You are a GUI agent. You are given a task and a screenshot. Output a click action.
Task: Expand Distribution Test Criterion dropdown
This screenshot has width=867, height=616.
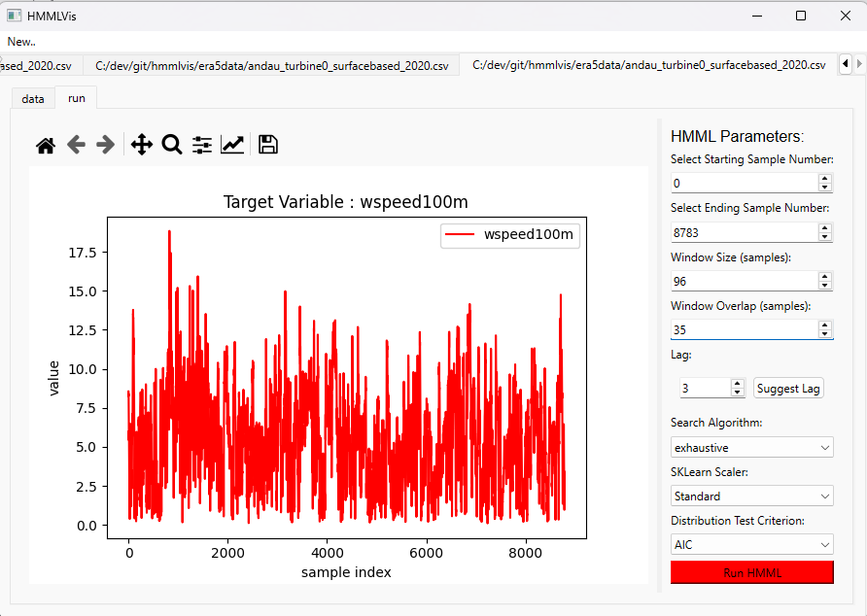(x=751, y=545)
